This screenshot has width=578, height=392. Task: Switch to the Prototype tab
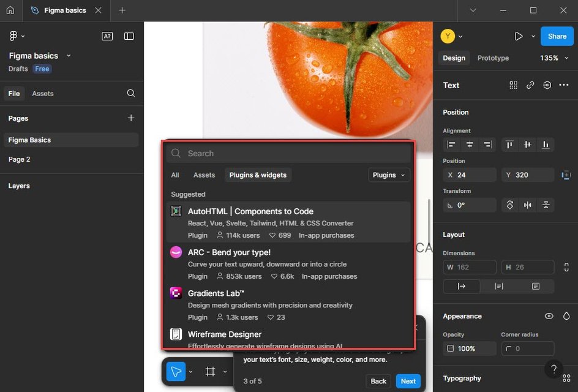(x=493, y=58)
